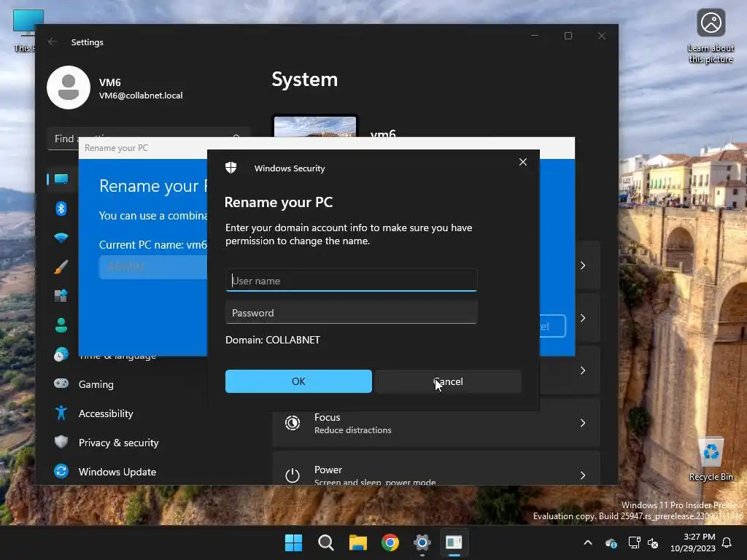
Task: Open File Explorer from the taskbar
Action: pyautogui.click(x=357, y=542)
